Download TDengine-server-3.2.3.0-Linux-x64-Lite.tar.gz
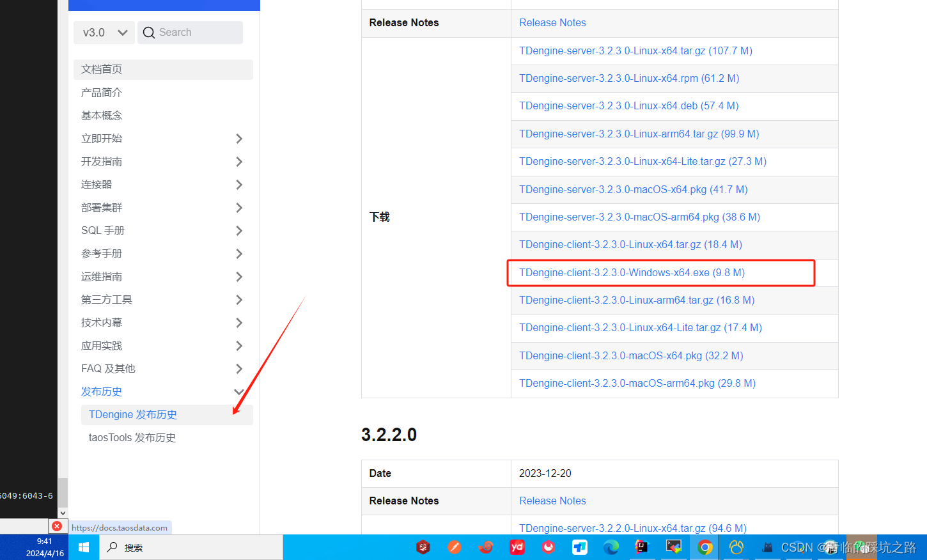 (643, 162)
